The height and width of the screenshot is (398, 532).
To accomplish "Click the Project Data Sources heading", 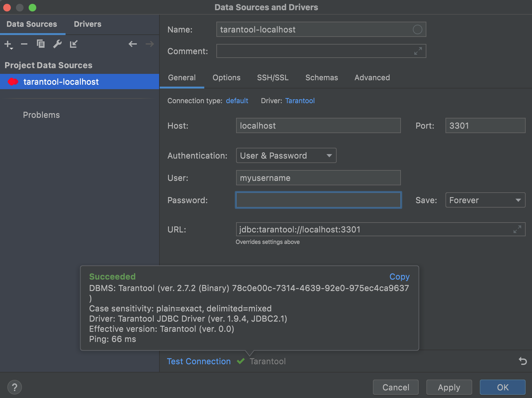I will [48, 65].
